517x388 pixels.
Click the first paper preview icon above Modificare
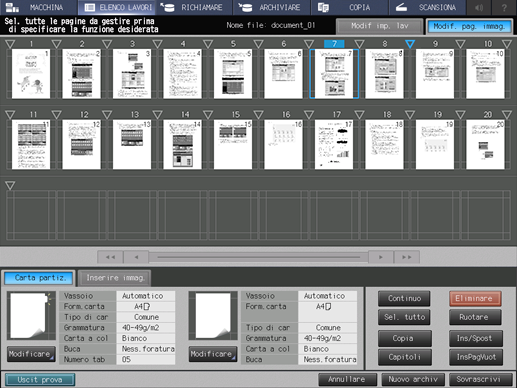[x=31, y=315]
